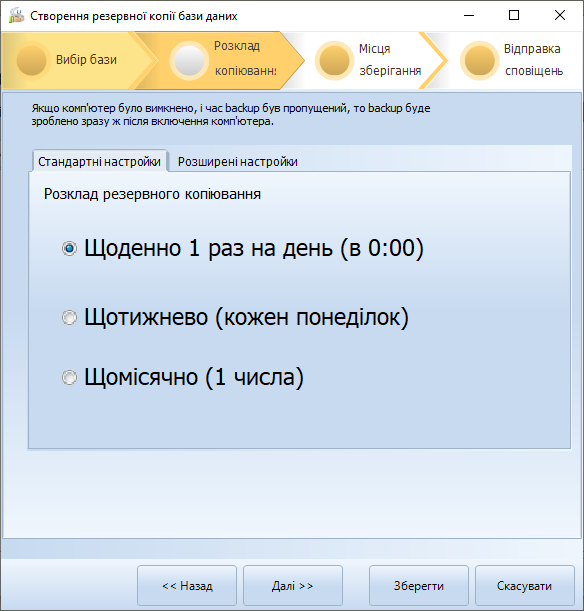Open the Відправка сповіщень step label
The width and height of the screenshot is (584, 611).
click(x=534, y=60)
